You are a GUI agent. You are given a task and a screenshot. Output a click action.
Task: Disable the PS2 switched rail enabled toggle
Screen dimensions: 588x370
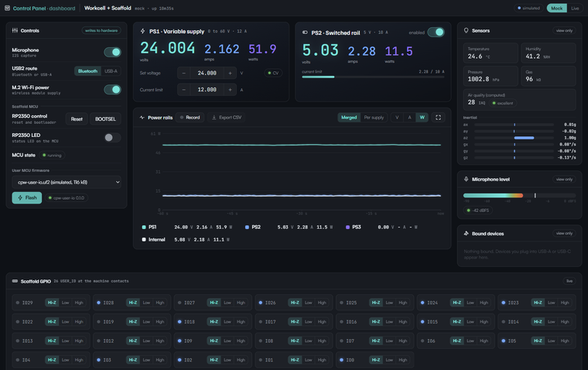tap(436, 33)
